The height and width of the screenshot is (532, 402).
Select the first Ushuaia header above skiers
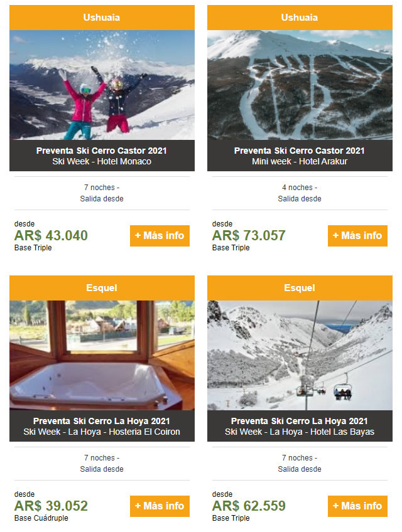pyautogui.click(x=102, y=18)
